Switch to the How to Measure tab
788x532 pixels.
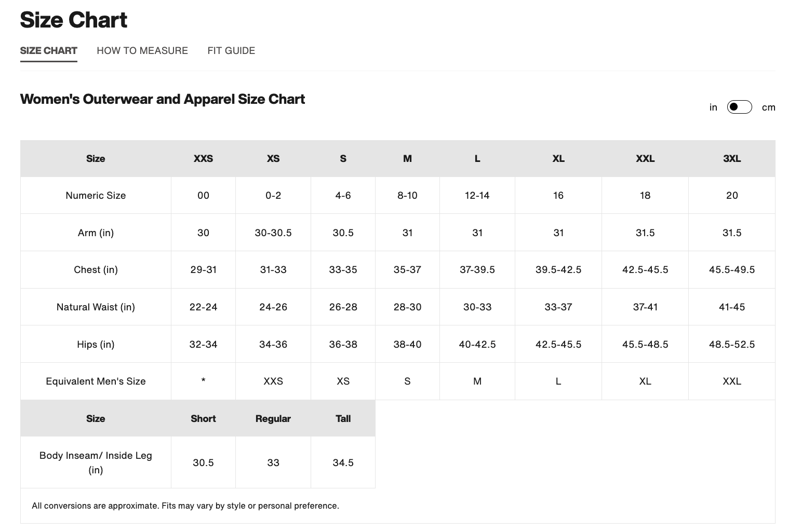pyautogui.click(x=142, y=51)
